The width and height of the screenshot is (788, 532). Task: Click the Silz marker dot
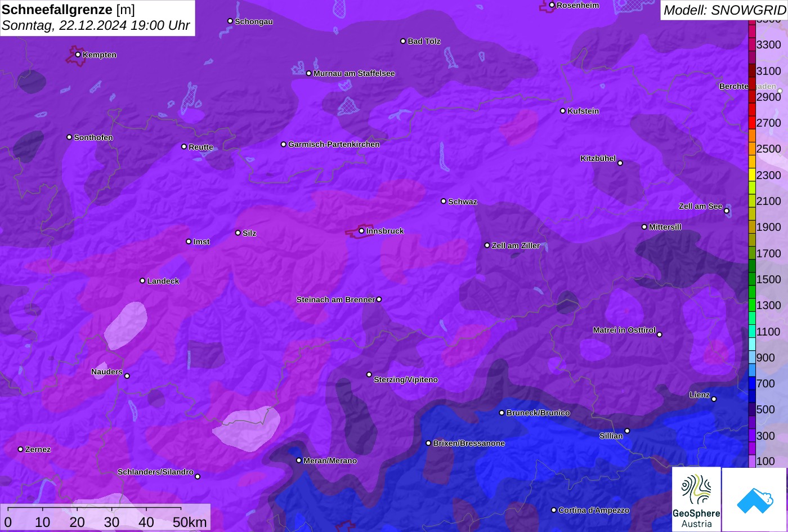[238, 233]
